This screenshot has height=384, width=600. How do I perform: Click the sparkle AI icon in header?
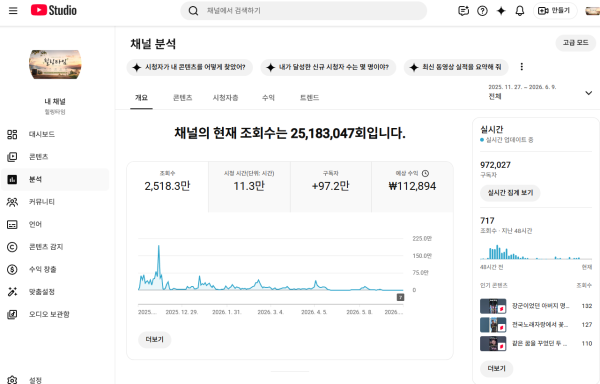[x=501, y=11]
